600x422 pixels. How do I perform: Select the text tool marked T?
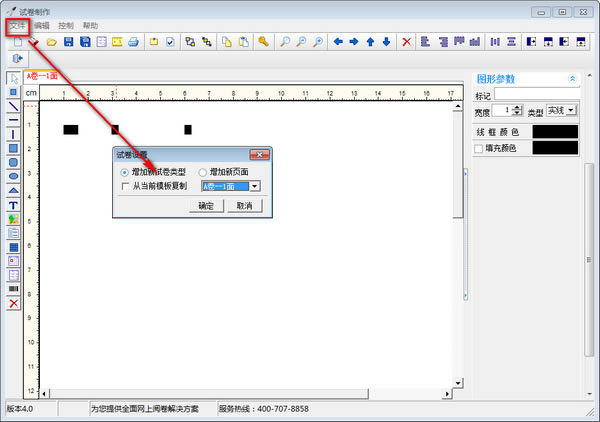pyautogui.click(x=14, y=204)
